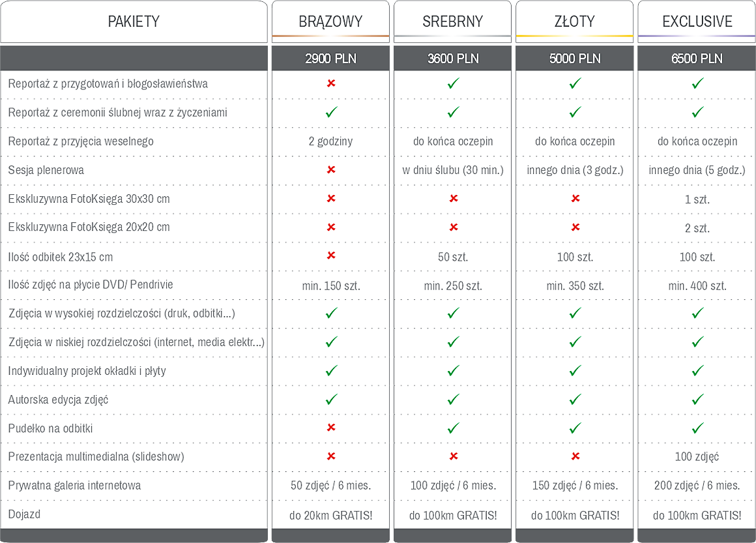Click the 6500 PLN price
This screenshot has width=756, height=543.
tap(697, 59)
